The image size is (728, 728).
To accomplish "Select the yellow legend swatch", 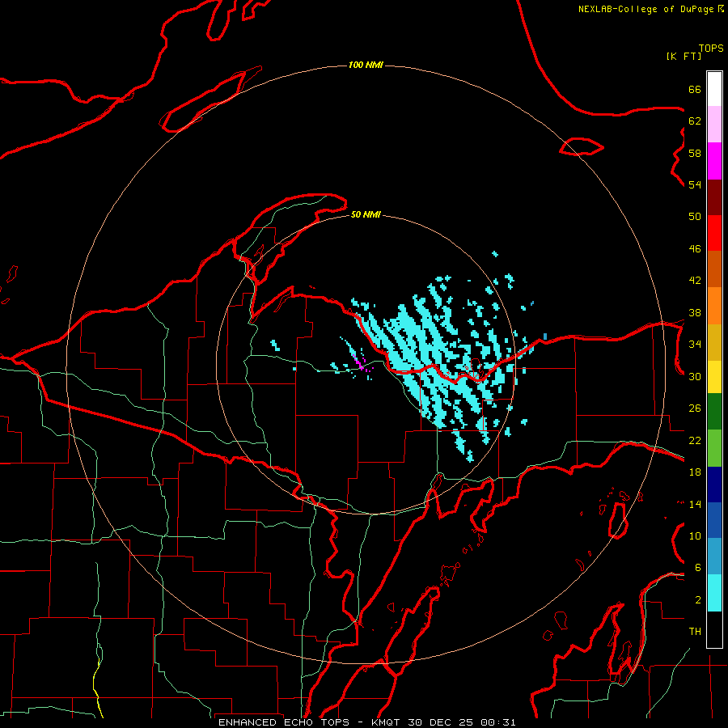I will (x=714, y=377).
